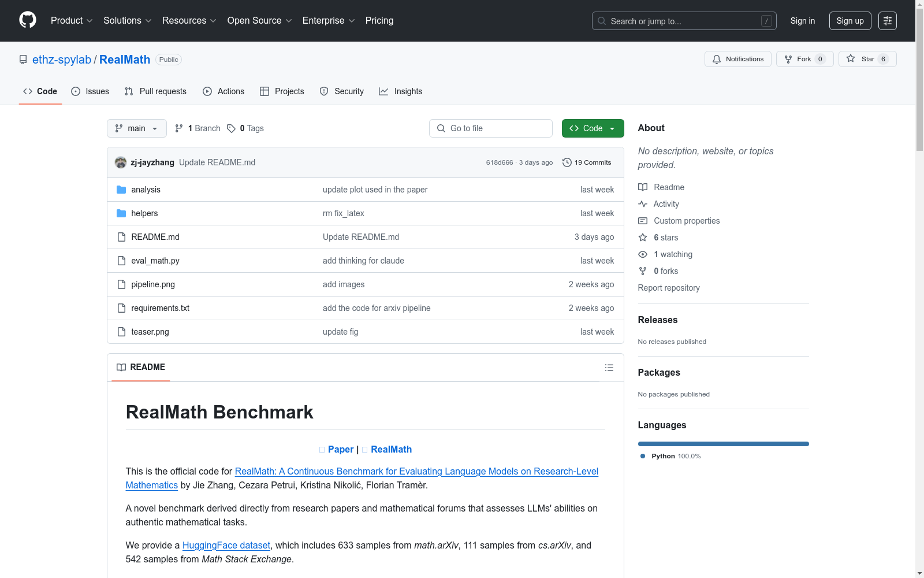Click the helpers folder icon
Screen dimensions: 924x578
(x=121, y=213)
